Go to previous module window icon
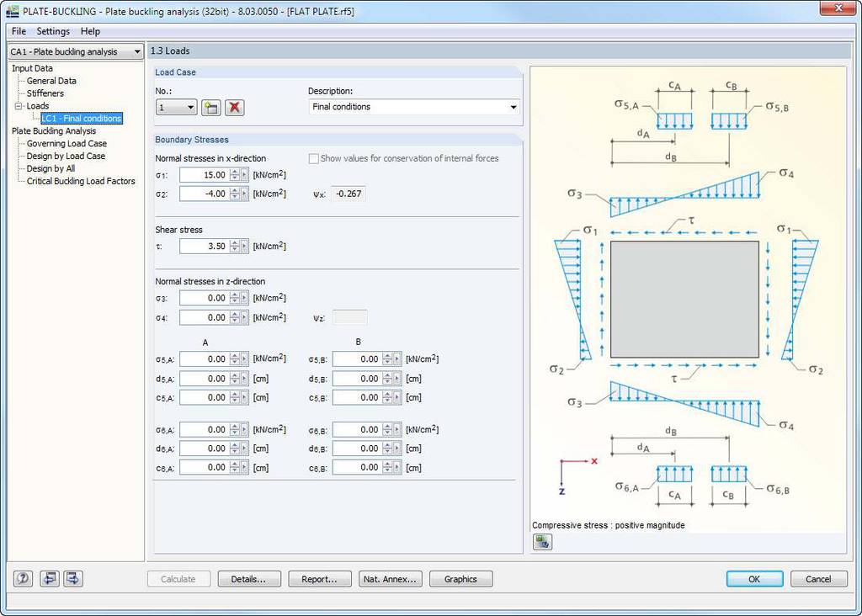The width and height of the screenshot is (862, 616). coord(50,579)
